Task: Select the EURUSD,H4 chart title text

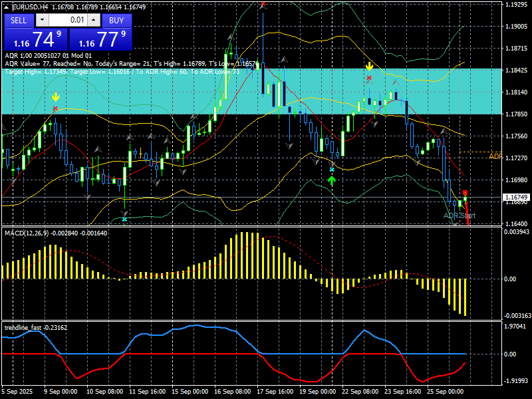Action: 30,7
